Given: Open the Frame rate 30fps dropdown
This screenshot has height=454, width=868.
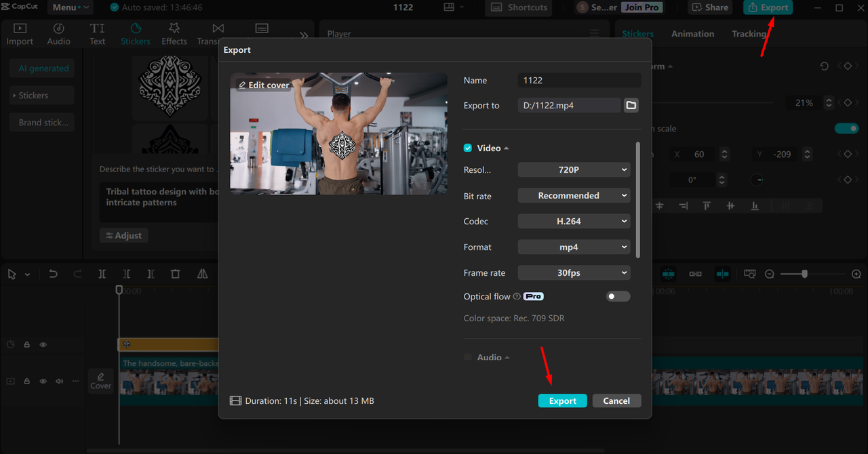Looking at the screenshot, I should pos(574,273).
